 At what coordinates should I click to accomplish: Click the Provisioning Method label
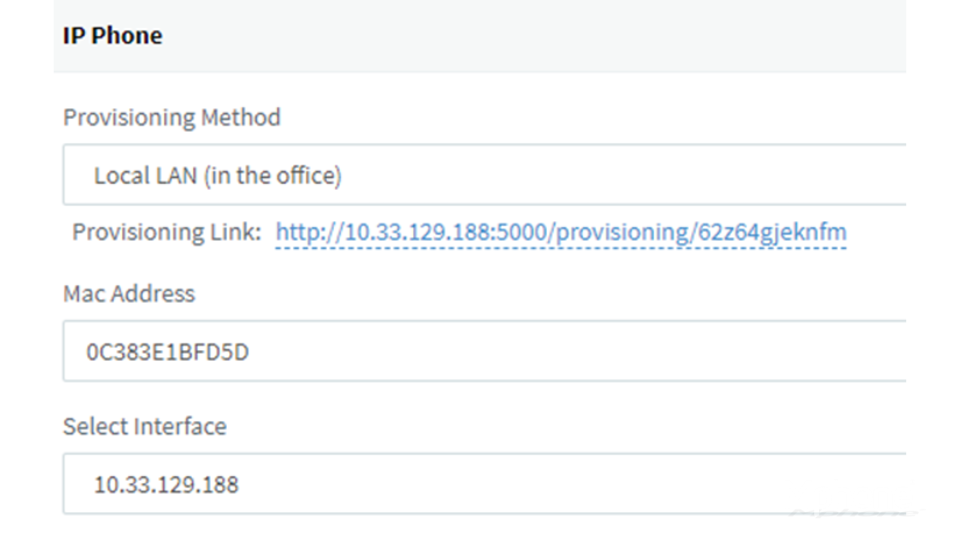pos(171,117)
